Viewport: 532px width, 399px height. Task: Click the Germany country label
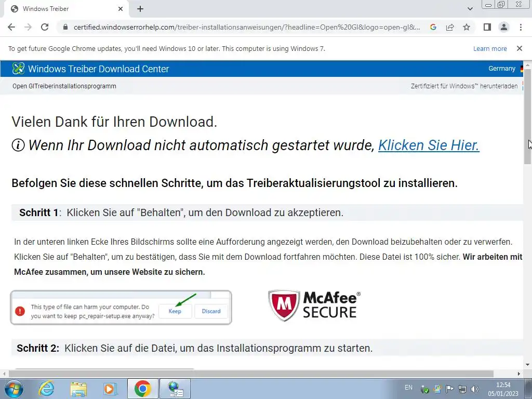[502, 69]
